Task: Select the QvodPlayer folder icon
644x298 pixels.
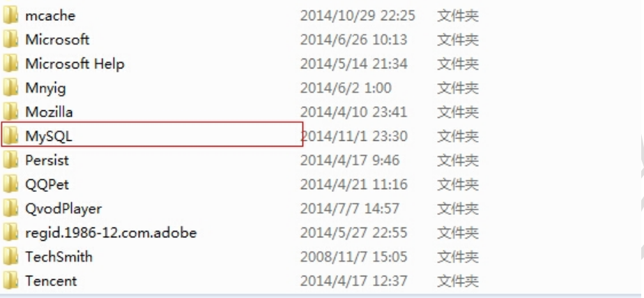Action: (10, 209)
